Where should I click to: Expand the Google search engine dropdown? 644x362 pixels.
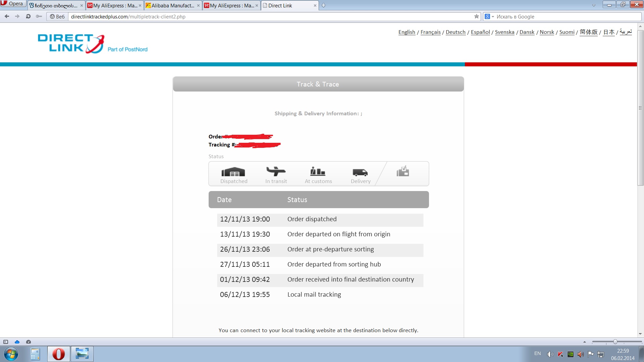pos(493,17)
